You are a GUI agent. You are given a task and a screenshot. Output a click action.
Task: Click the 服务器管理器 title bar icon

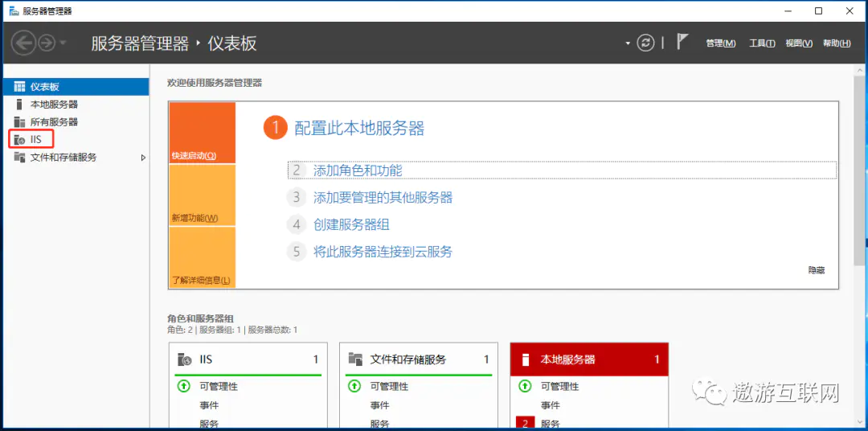pyautogui.click(x=14, y=10)
